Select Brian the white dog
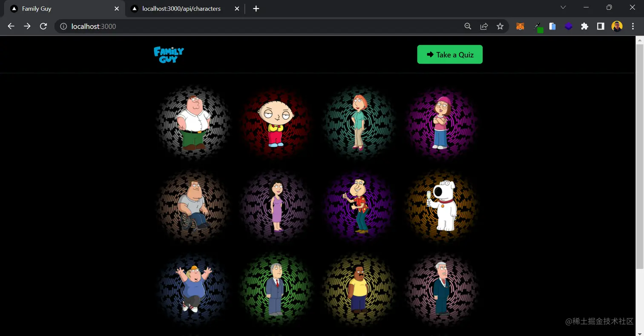Screen dimensions: 644x336 (x=442, y=206)
